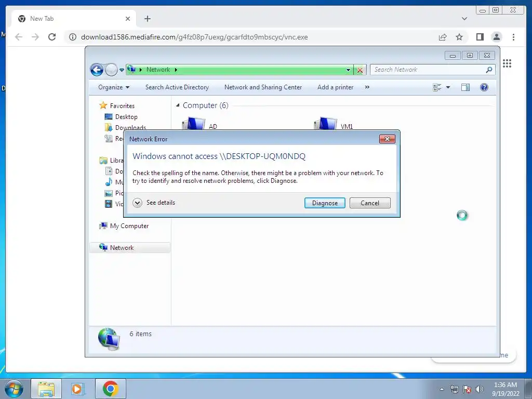
Task: Toggle the preview pane
Action: coord(465,87)
